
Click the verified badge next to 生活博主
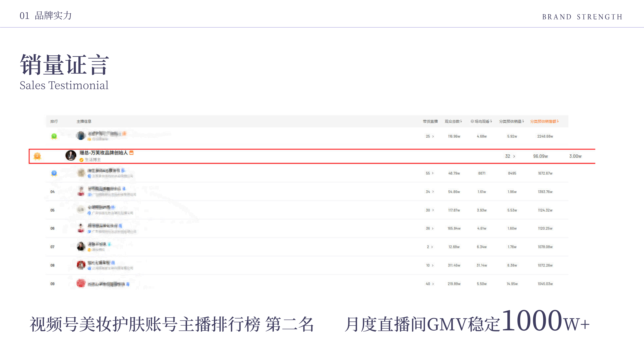click(81, 160)
